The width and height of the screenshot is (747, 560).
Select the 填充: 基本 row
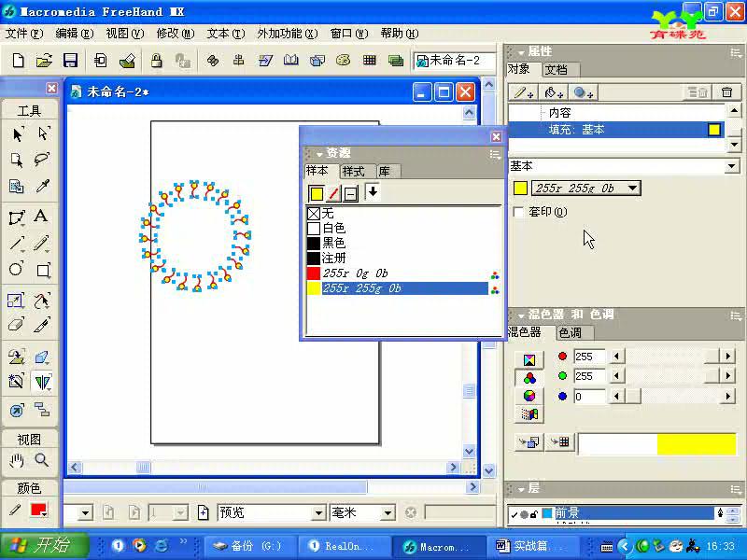click(x=616, y=130)
